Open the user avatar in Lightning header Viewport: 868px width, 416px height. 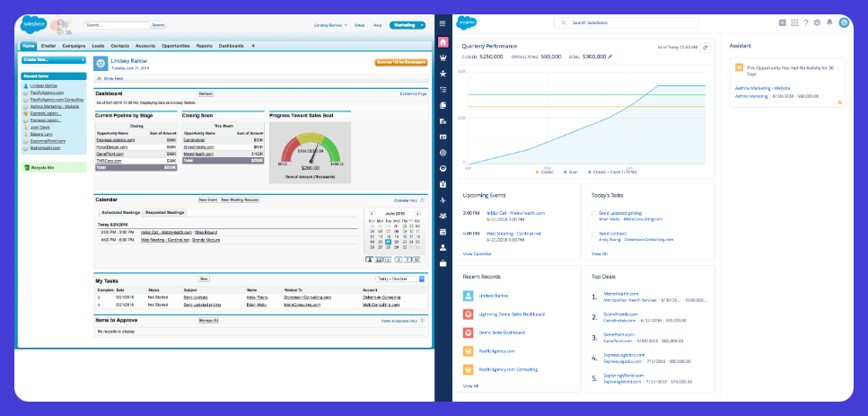point(844,22)
